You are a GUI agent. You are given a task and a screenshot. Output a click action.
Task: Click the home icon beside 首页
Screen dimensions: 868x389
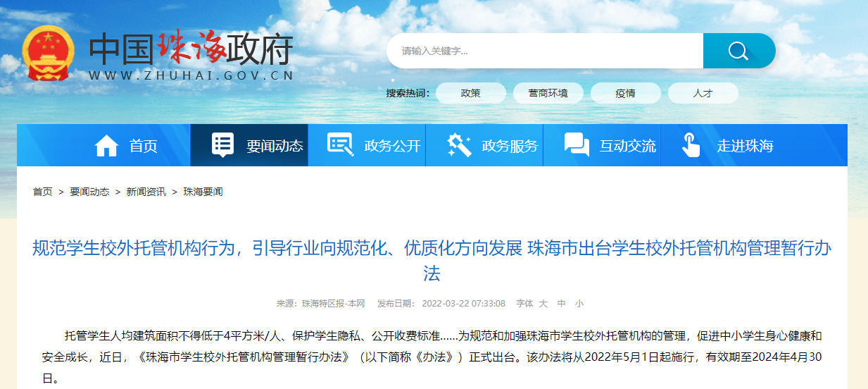(106, 146)
